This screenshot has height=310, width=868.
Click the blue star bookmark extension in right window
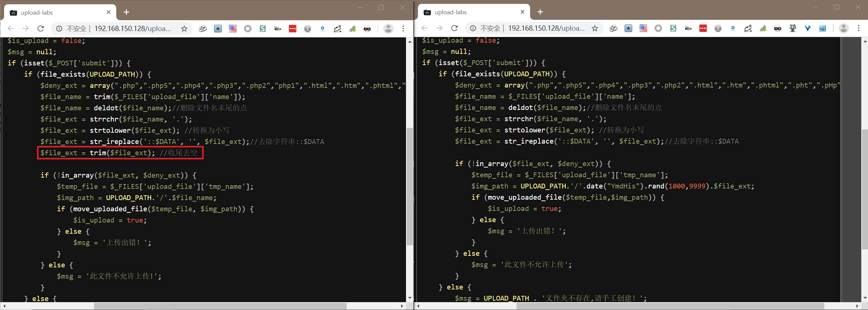(x=628, y=28)
